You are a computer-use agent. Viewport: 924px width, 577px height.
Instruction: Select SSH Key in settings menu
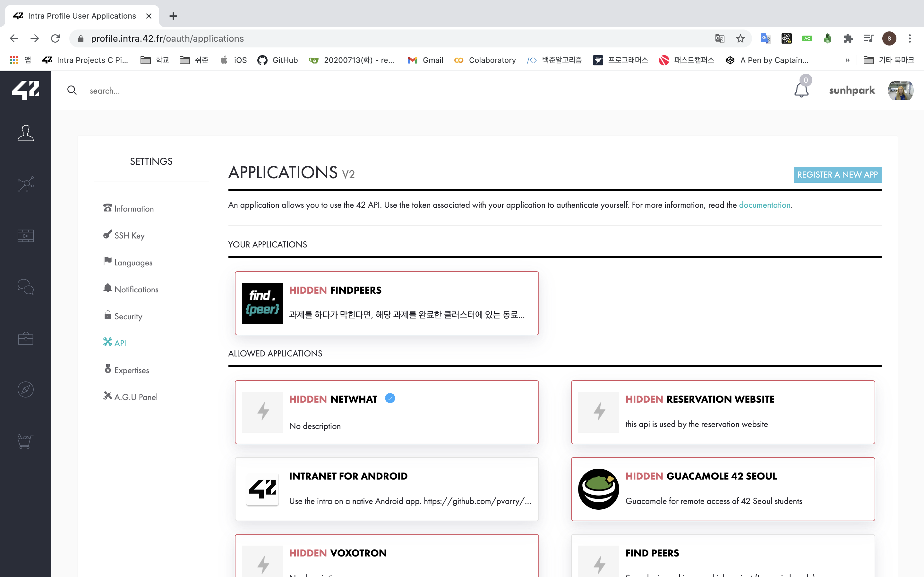coord(129,236)
